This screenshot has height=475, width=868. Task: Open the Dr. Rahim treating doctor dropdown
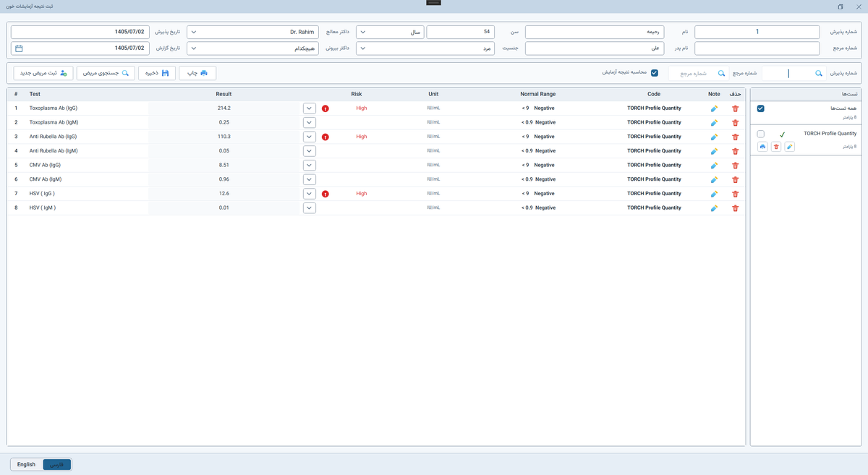click(252, 33)
